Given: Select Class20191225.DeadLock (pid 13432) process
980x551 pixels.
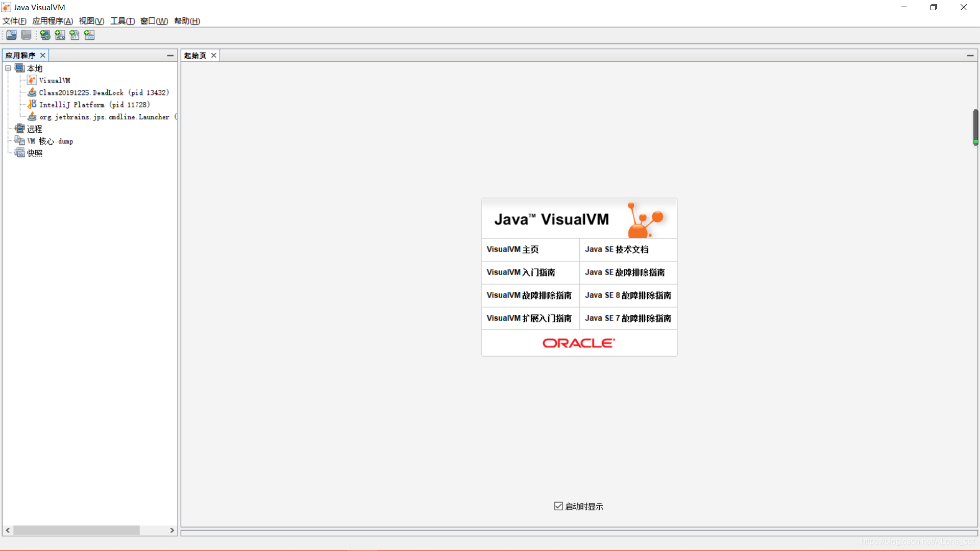Looking at the screenshot, I should (x=104, y=92).
